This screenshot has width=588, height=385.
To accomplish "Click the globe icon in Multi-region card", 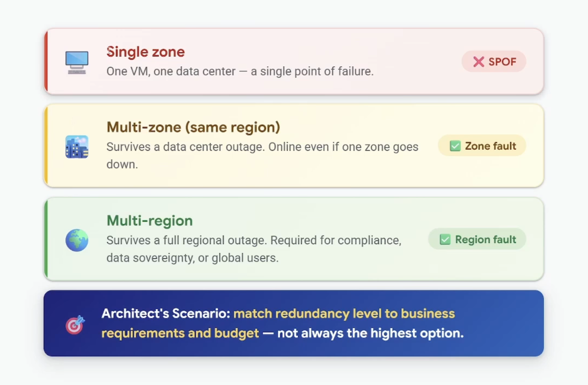I will (x=77, y=240).
